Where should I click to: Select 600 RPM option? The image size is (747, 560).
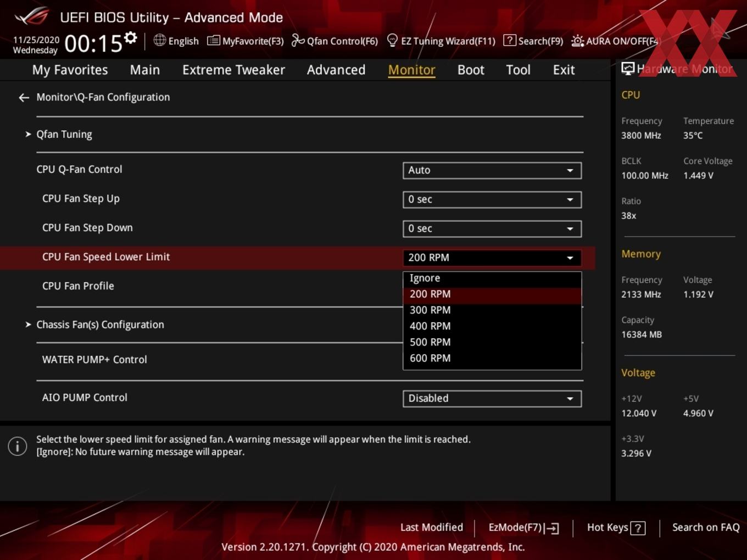pos(492,359)
